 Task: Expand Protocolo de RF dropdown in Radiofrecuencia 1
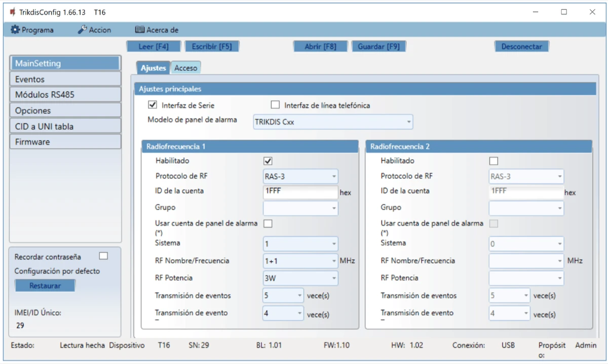click(x=300, y=177)
